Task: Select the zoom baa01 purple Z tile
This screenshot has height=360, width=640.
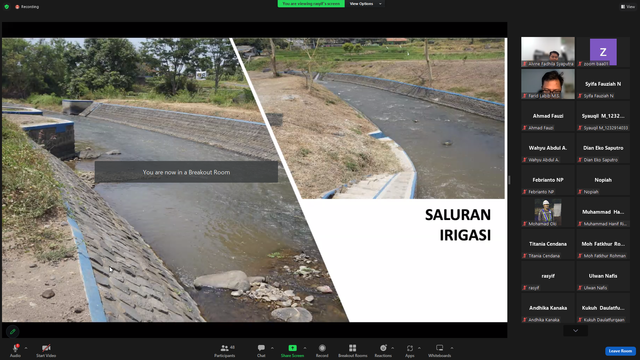Action: tap(603, 52)
